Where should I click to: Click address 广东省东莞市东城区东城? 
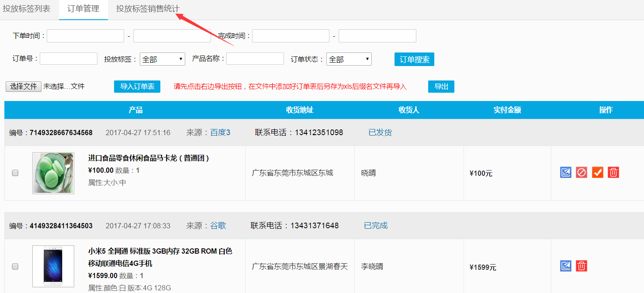click(x=292, y=173)
